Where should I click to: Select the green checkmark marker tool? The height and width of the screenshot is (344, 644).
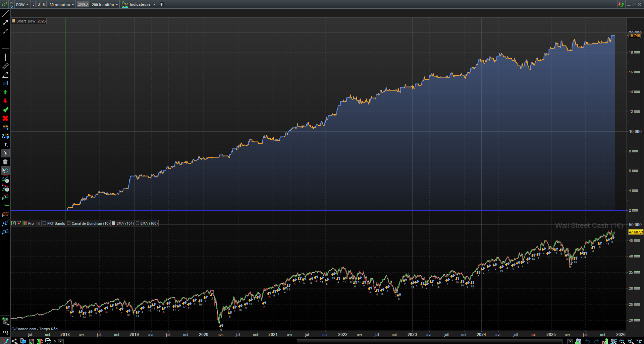(x=5, y=110)
